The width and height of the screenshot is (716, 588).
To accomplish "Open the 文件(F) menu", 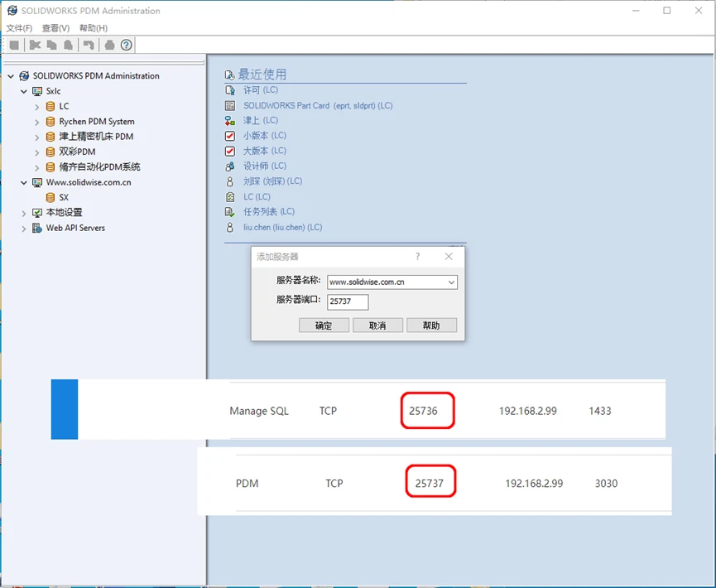I will (x=19, y=28).
